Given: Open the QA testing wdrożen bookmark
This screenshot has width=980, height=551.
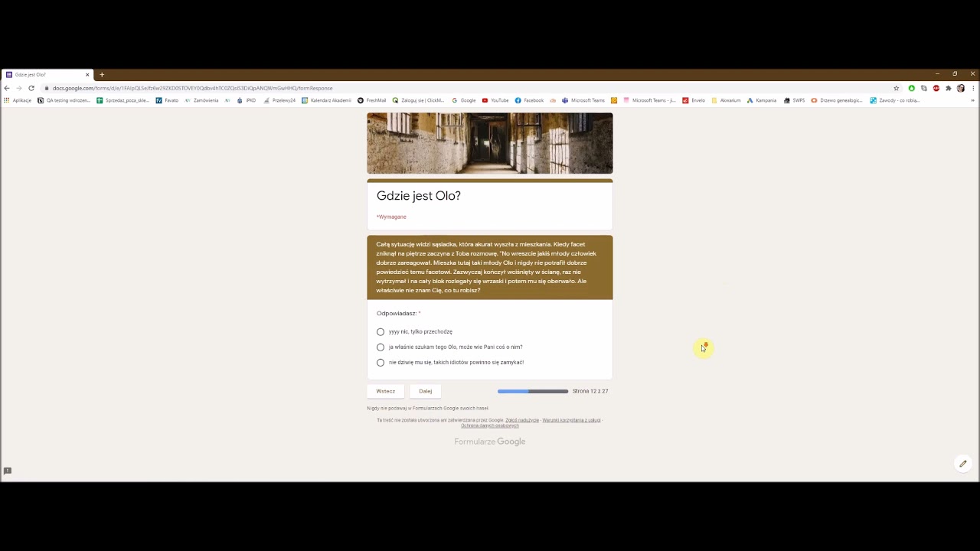Looking at the screenshot, I should click(64, 100).
